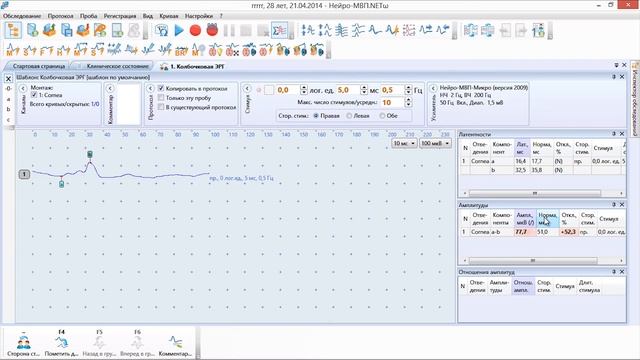The width and height of the screenshot is (640, 360).
Task: Collapse the Протокол panel chevron
Action: point(150,89)
